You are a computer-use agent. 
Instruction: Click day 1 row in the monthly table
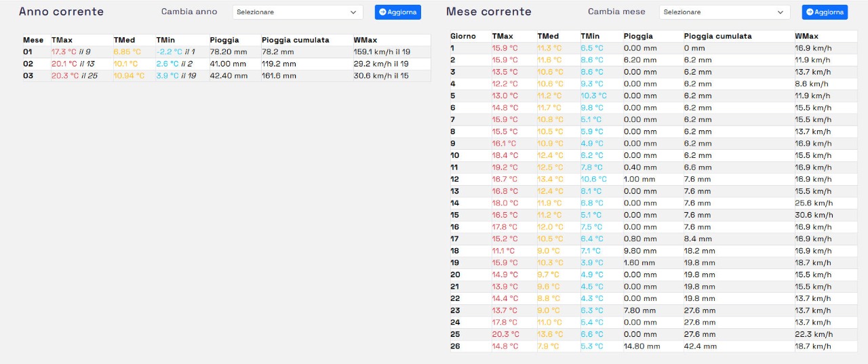point(452,48)
